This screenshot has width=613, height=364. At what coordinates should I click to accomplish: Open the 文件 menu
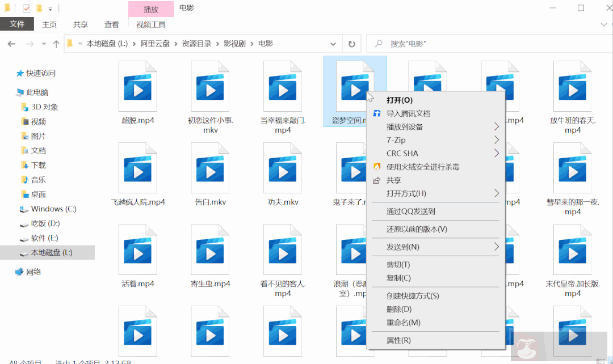click(x=16, y=24)
